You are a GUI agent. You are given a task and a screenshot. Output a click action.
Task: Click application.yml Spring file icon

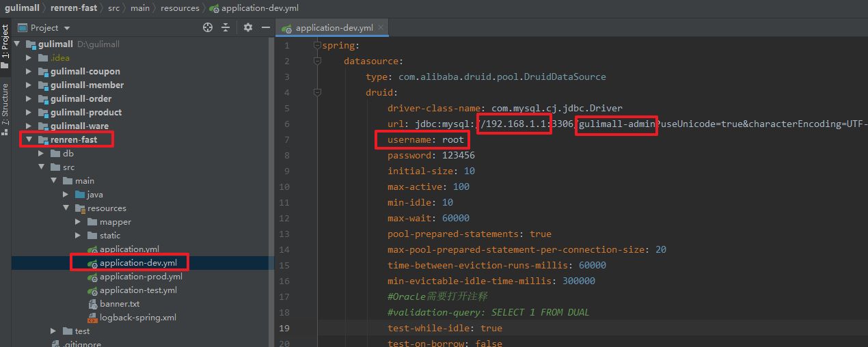[x=92, y=249]
